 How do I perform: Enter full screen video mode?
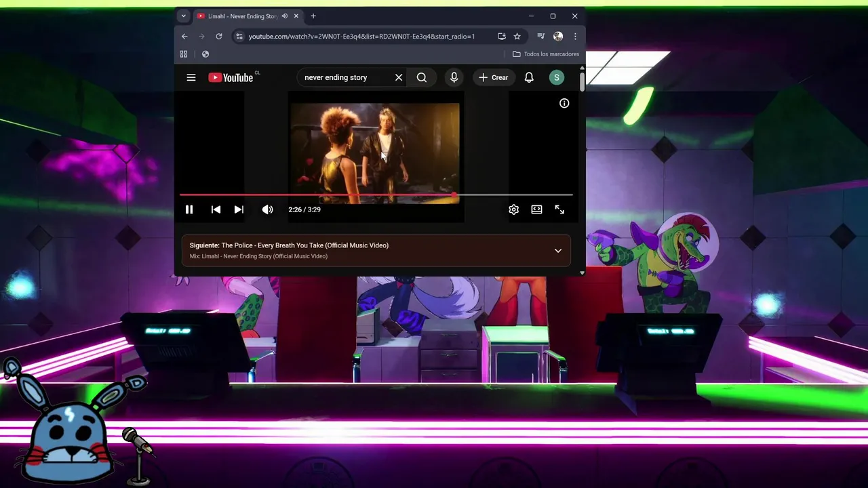coord(559,209)
